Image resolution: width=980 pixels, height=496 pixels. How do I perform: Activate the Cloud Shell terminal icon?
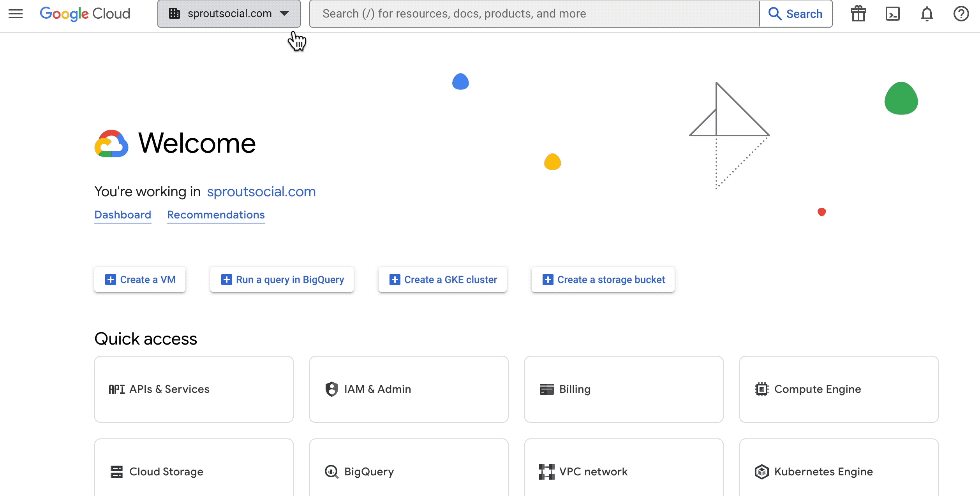893,14
